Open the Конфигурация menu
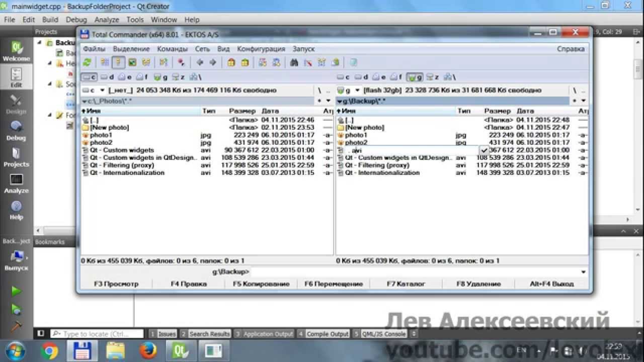This screenshot has width=644, height=362. (x=261, y=49)
